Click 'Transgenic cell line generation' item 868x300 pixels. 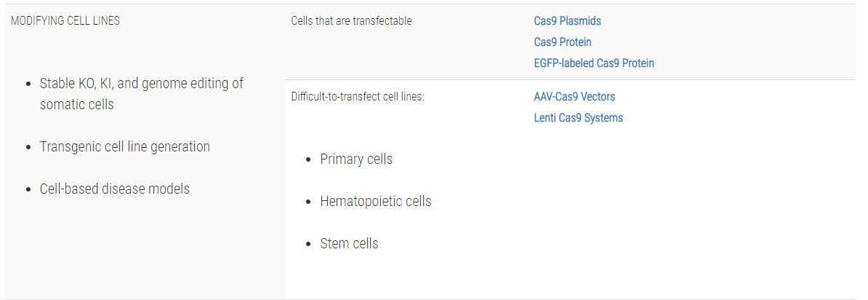(124, 147)
